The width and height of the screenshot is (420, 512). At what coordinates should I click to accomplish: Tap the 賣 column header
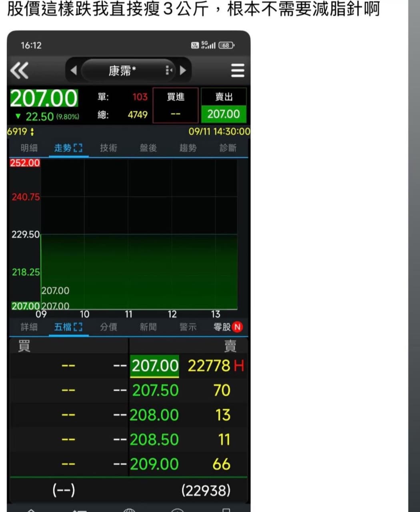click(x=230, y=346)
